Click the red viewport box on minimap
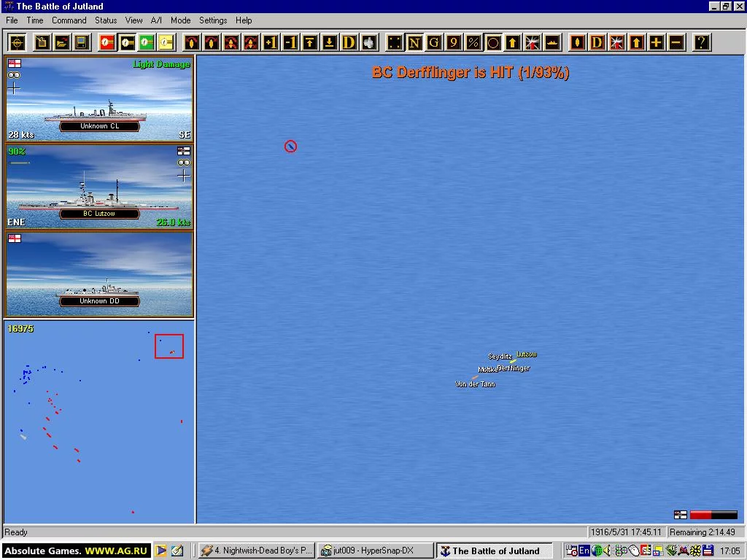The image size is (747, 560). coord(169,346)
